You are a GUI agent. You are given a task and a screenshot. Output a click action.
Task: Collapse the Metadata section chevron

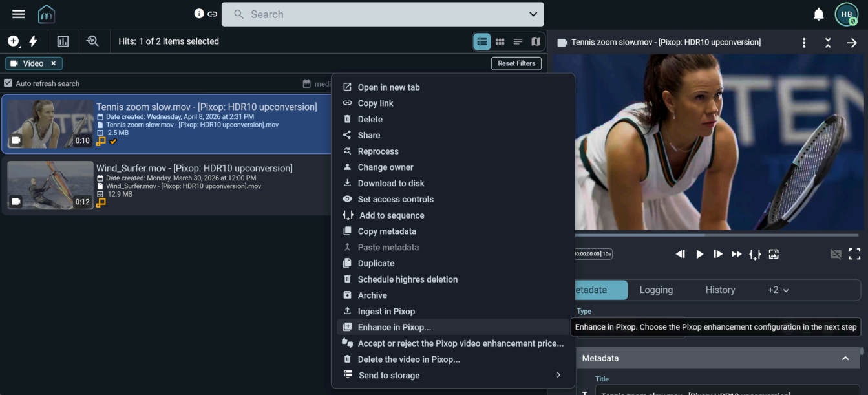[x=845, y=358]
